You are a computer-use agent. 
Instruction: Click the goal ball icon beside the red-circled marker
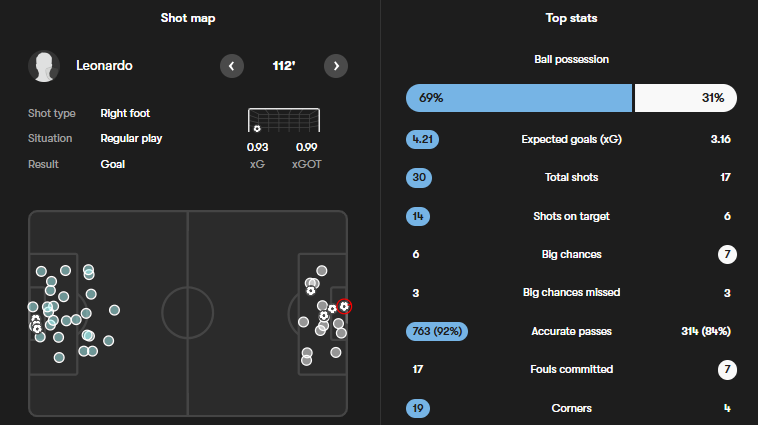point(332,309)
